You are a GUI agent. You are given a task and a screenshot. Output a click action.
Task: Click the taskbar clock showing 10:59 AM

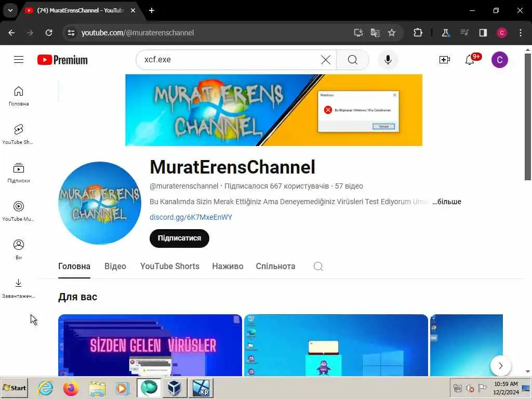506,388
